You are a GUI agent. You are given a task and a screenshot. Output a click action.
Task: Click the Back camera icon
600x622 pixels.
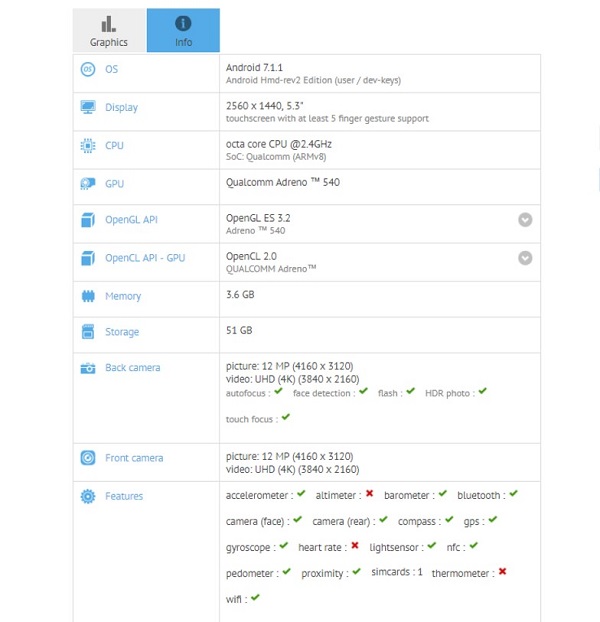coord(88,368)
